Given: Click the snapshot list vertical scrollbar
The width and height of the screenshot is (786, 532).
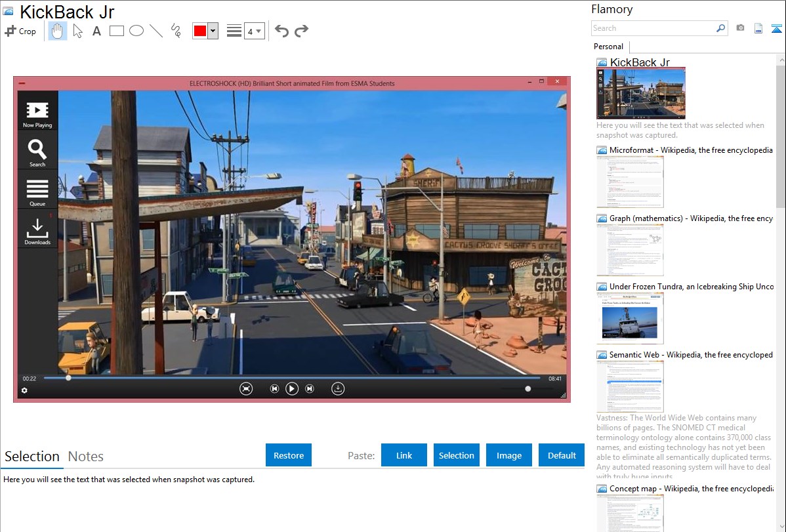Looking at the screenshot, I should 781,135.
